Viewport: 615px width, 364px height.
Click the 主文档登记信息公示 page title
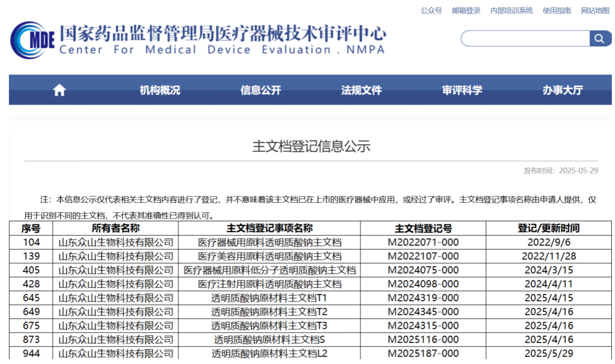[x=311, y=146]
